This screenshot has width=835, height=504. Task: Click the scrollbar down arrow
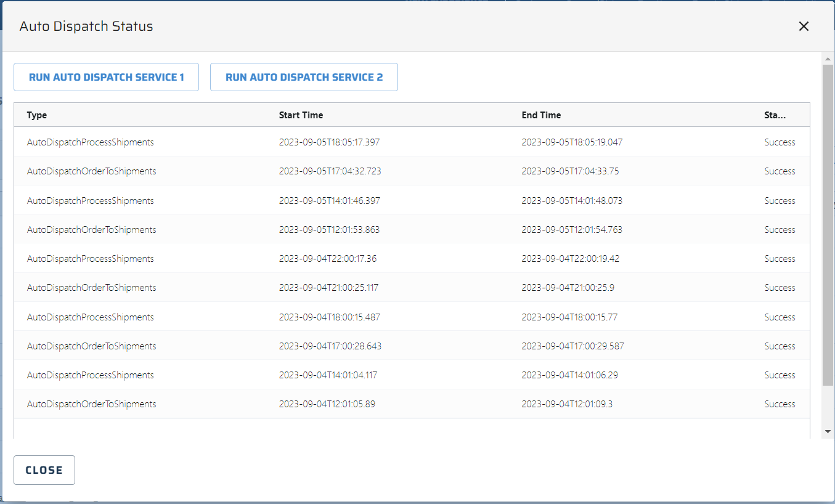click(x=828, y=431)
